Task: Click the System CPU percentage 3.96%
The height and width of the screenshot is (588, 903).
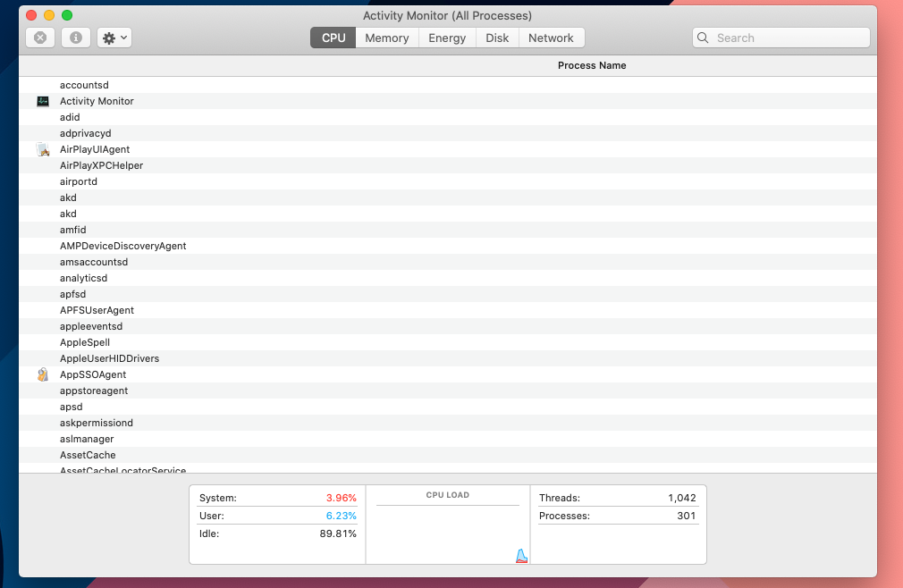Action: coord(341,499)
